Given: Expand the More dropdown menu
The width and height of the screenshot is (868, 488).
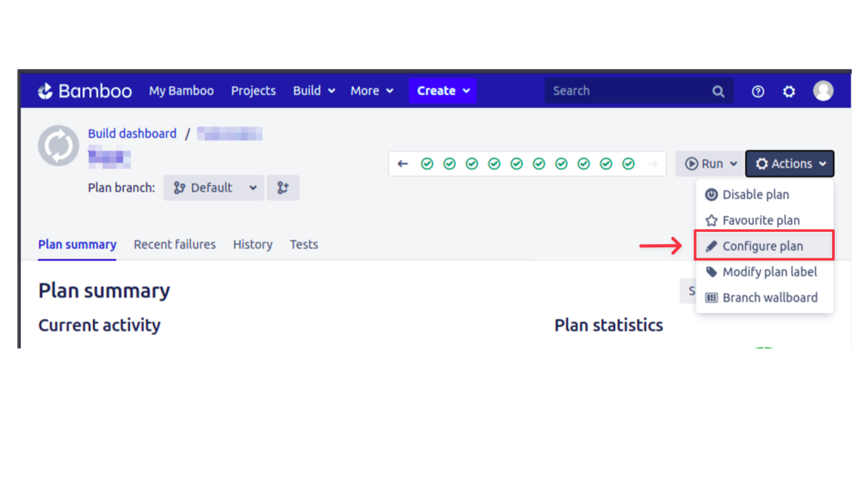Looking at the screenshot, I should pos(372,91).
